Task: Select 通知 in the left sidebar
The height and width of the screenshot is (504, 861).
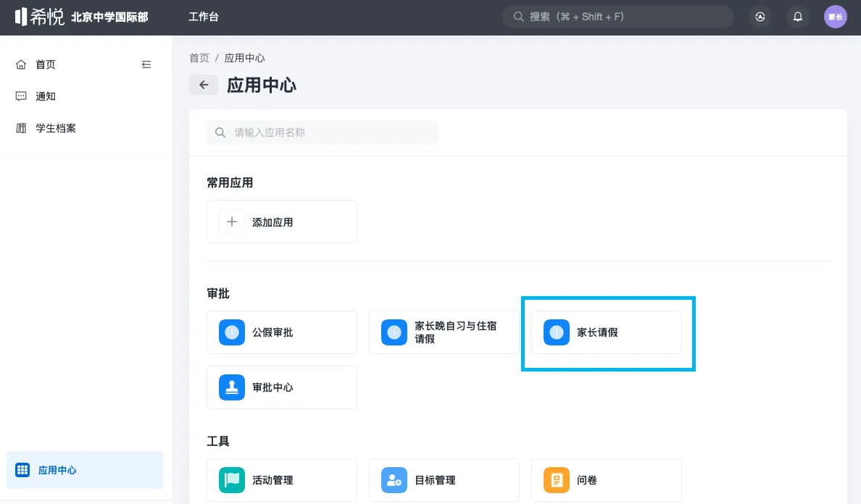Action: click(45, 96)
